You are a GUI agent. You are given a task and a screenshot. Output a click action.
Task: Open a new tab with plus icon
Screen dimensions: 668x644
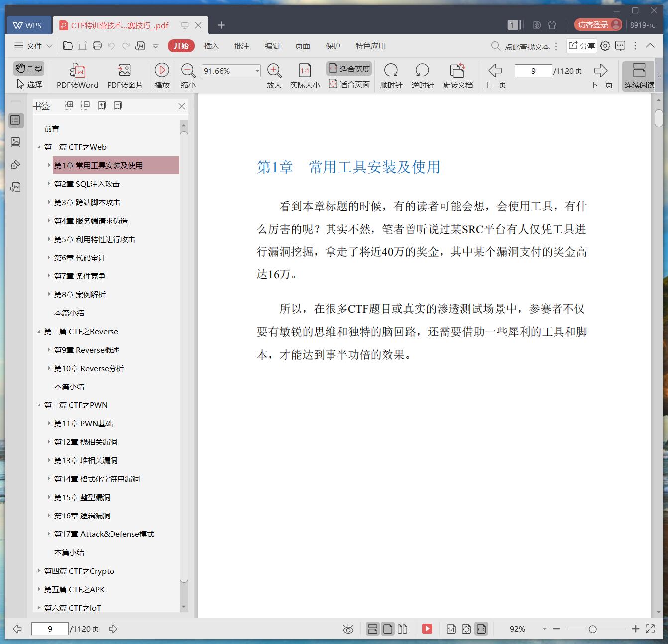tap(221, 25)
